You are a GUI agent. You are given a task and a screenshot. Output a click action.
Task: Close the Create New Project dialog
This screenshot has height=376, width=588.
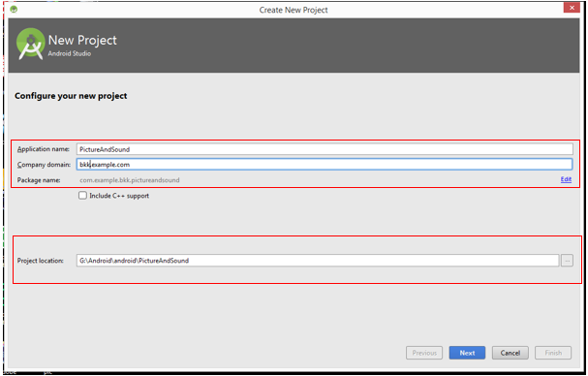tap(572, 8)
